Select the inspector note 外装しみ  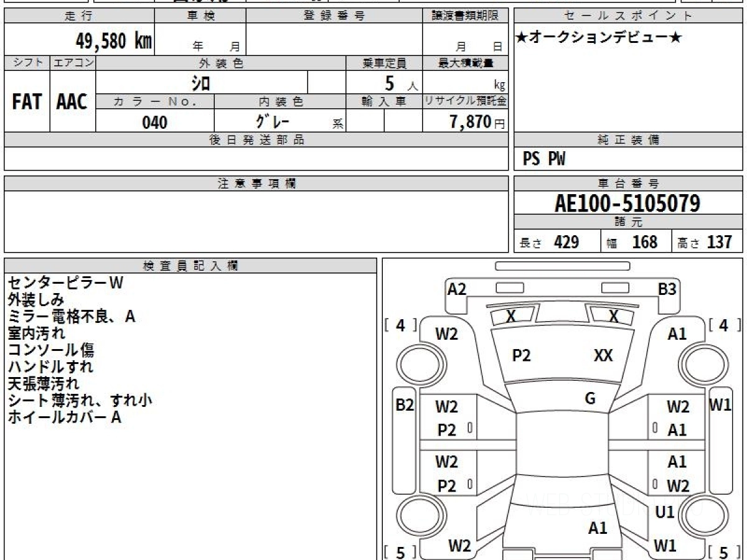[35, 300]
